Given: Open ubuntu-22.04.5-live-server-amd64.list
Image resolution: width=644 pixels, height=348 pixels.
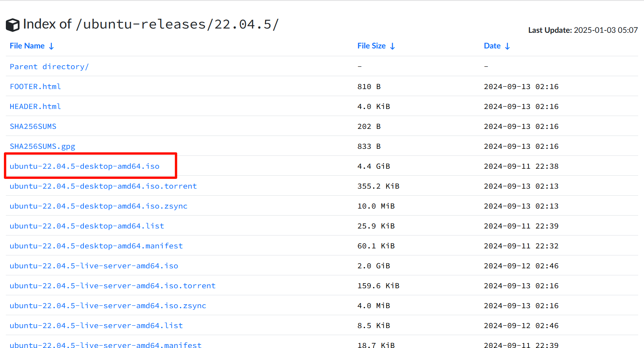Looking at the screenshot, I should (x=96, y=325).
